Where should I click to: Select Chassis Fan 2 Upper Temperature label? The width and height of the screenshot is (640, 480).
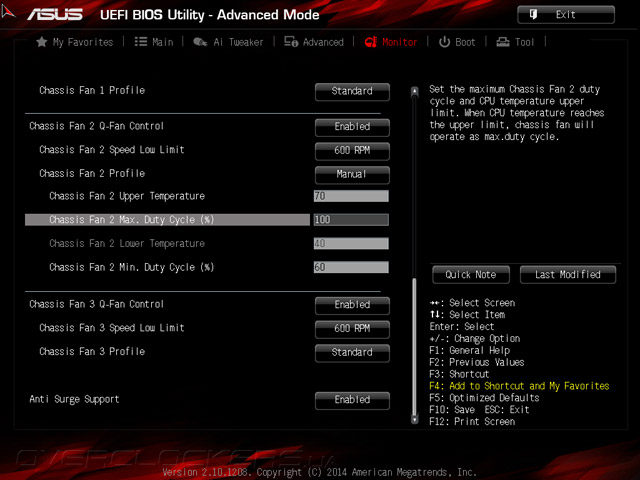(x=127, y=196)
